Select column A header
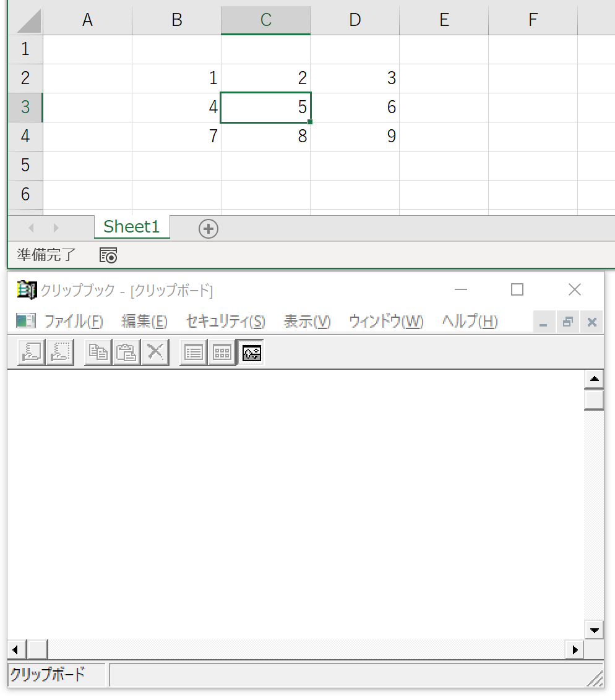Image resolution: width=615 pixels, height=700 pixels. pyautogui.click(x=87, y=20)
